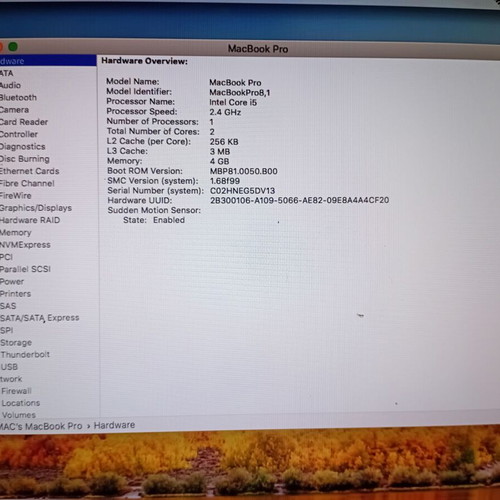500x500 pixels.
Task: Select Fibre Channel in the sidebar
Action: click(27, 184)
